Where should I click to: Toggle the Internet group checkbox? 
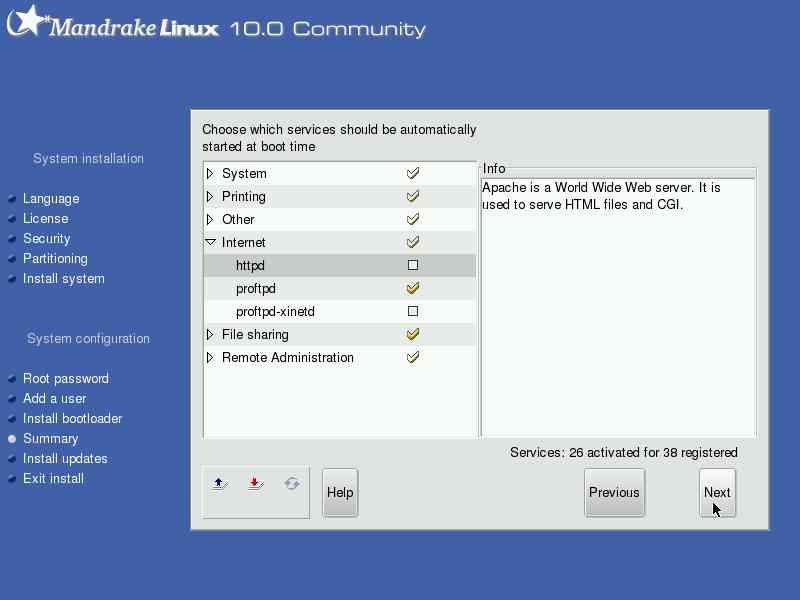[413, 242]
